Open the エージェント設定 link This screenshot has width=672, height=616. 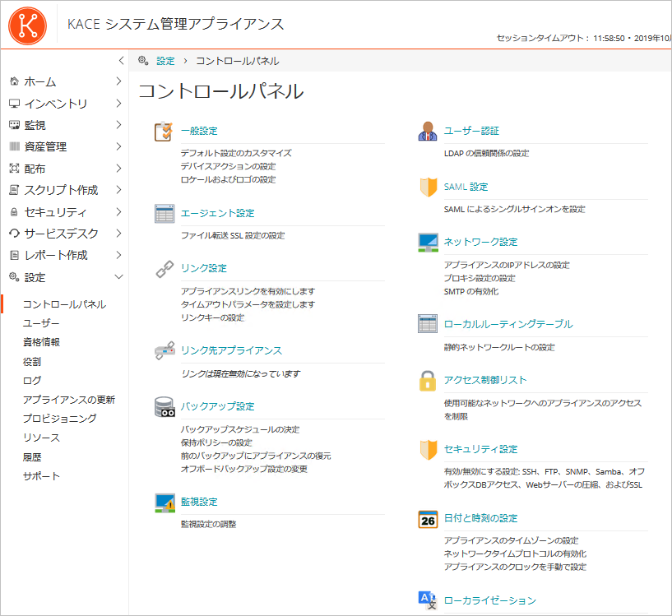coord(217,213)
